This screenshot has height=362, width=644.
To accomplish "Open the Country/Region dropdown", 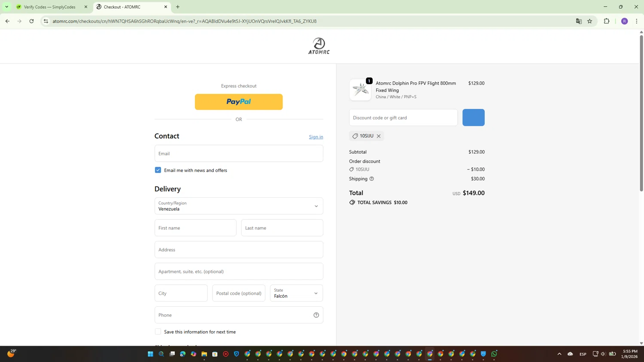I will coord(239,206).
